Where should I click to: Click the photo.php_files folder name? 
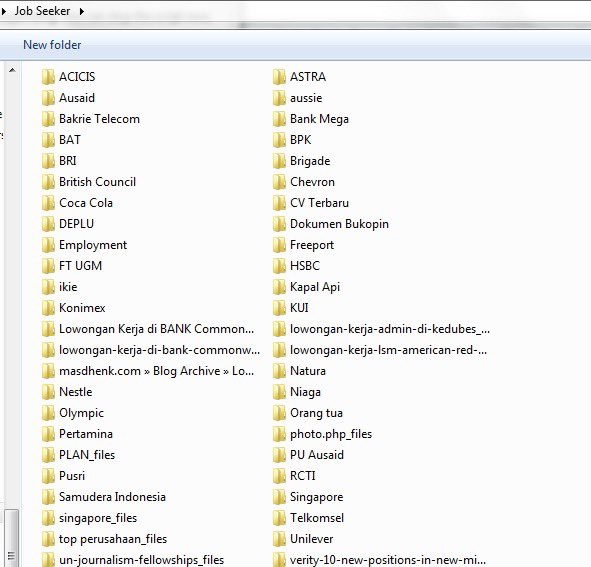tap(331, 434)
